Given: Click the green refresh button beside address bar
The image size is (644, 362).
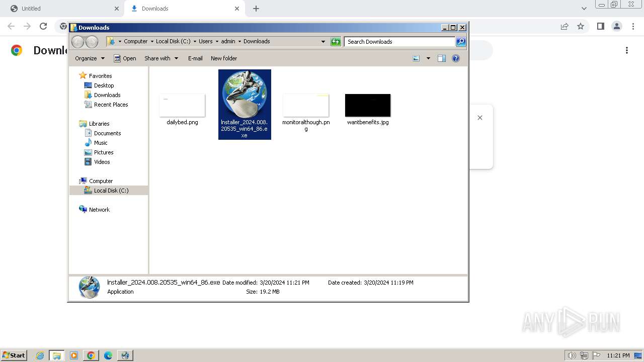Looking at the screenshot, I should tap(336, 42).
